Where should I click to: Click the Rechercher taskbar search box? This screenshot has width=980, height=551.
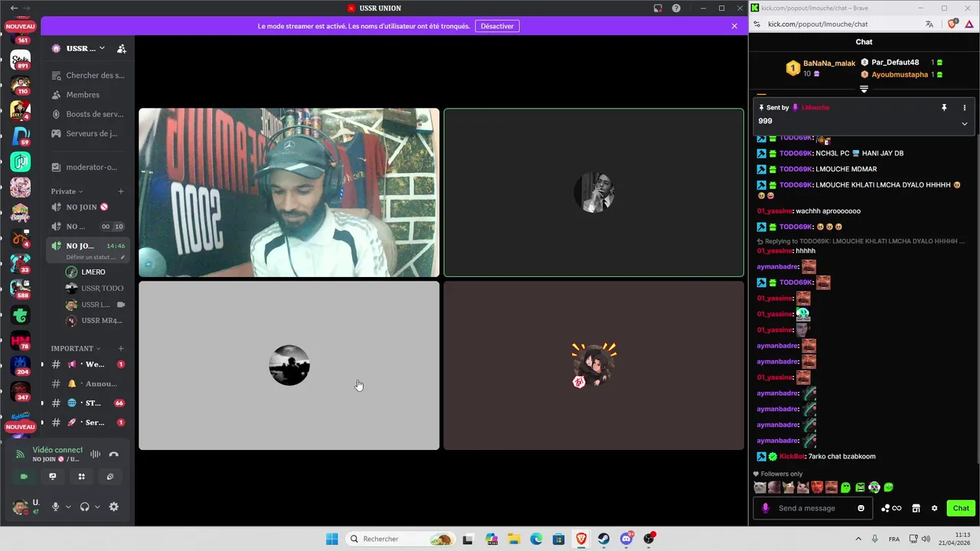(400, 539)
